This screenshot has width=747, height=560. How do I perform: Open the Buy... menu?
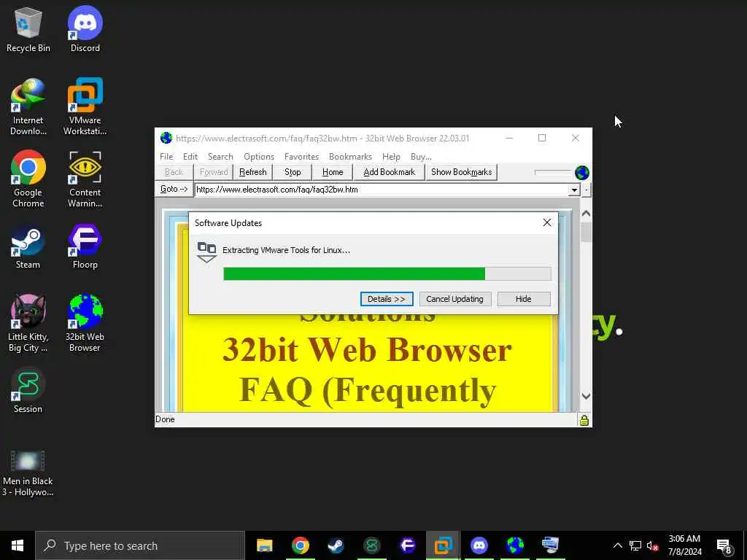(x=421, y=157)
